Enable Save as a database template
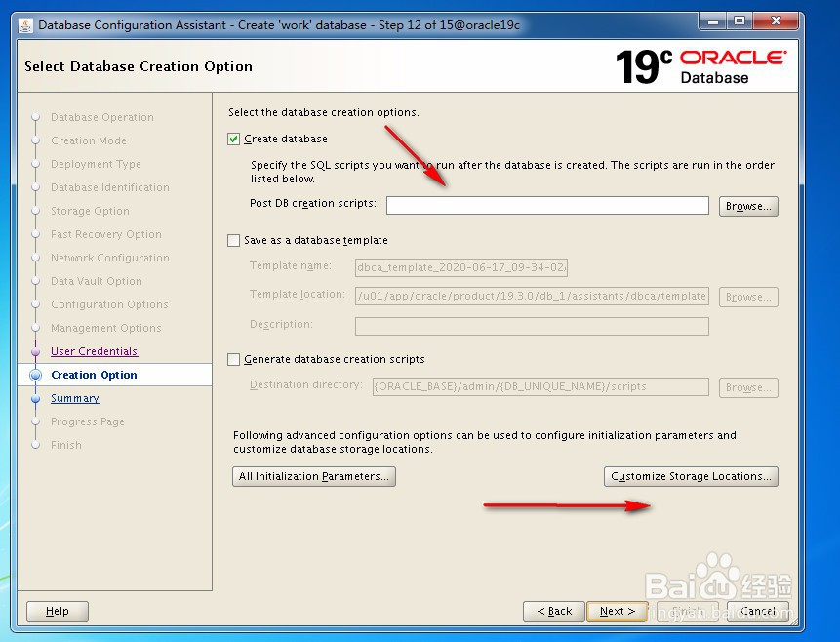Viewport: 840px width, 642px height. point(233,241)
